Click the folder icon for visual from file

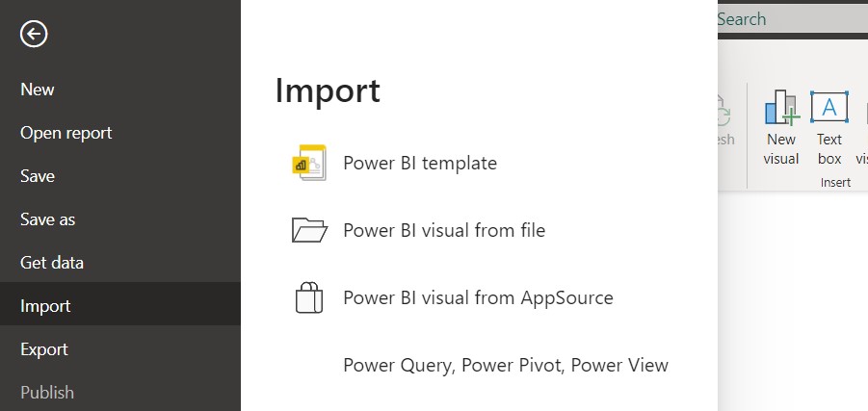309,230
